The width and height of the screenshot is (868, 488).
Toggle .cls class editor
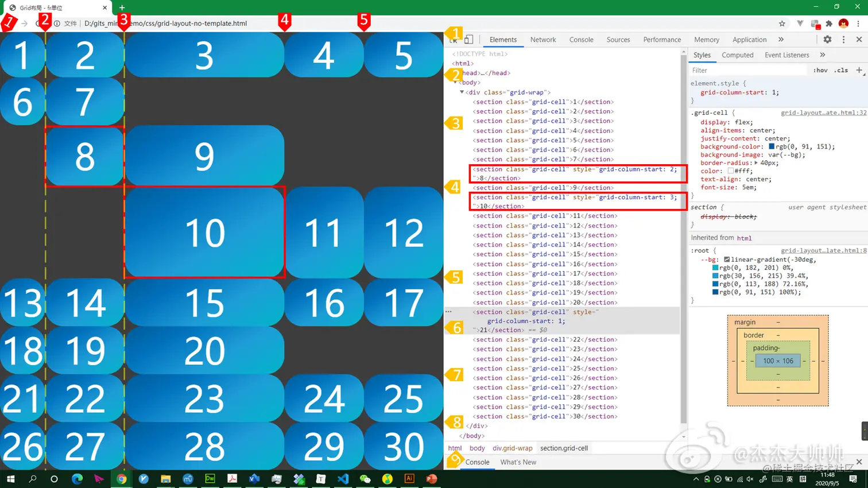click(842, 70)
